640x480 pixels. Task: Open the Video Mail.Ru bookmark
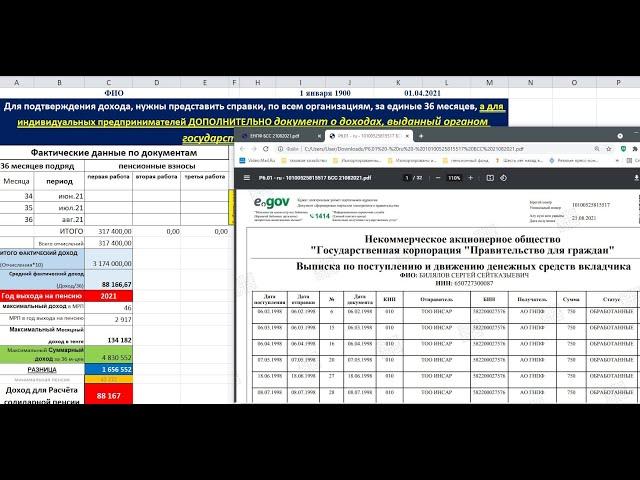click(257, 160)
